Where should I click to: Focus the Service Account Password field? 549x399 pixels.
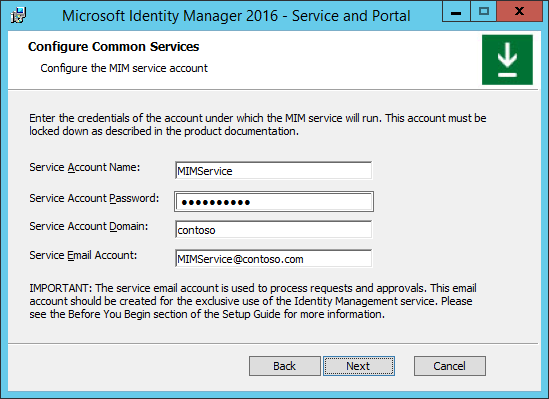[x=274, y=202]
